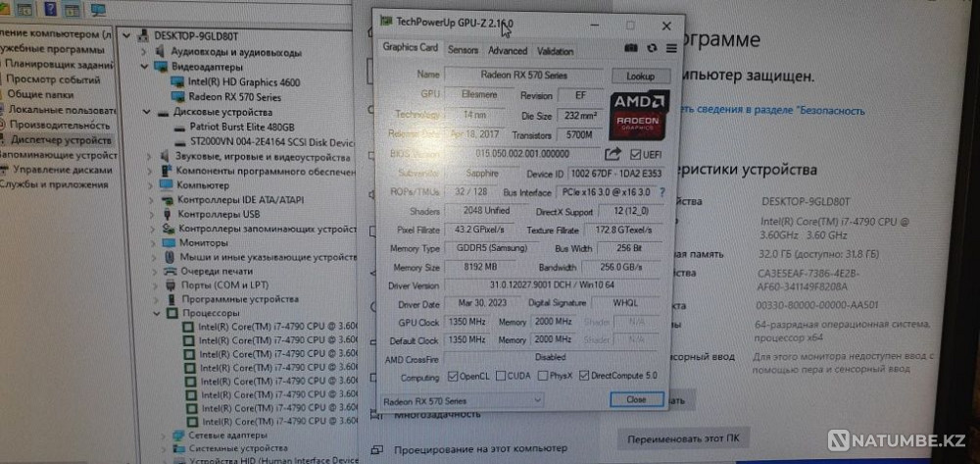The height and width of the screenshot is (464, 980).
Task: Click the monitor icon in management toolbar
Action: [97, 10]
